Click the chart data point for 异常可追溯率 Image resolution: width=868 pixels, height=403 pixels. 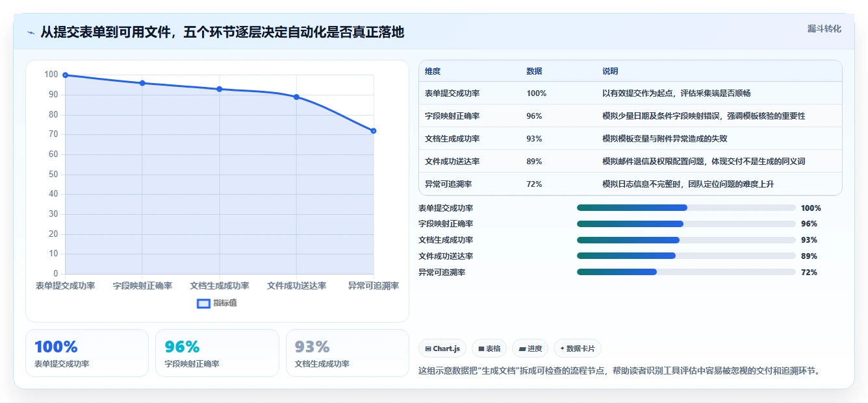(x=374, y=131)
